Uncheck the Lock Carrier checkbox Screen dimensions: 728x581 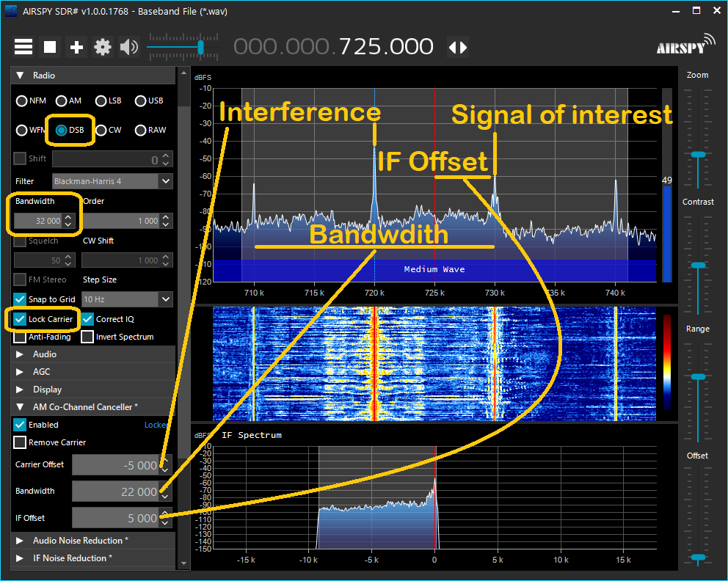tap(20, 319)
